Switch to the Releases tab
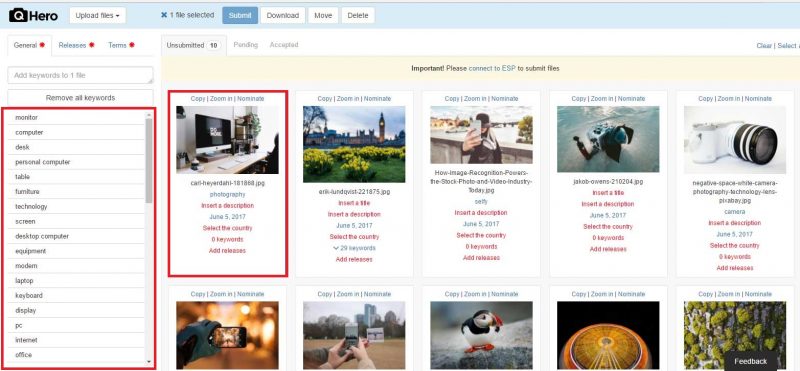 click(x=76, y=45)
